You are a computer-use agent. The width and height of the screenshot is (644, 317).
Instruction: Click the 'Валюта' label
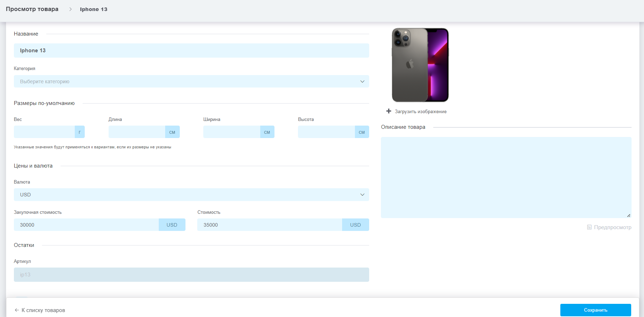[x=22, y=182]
